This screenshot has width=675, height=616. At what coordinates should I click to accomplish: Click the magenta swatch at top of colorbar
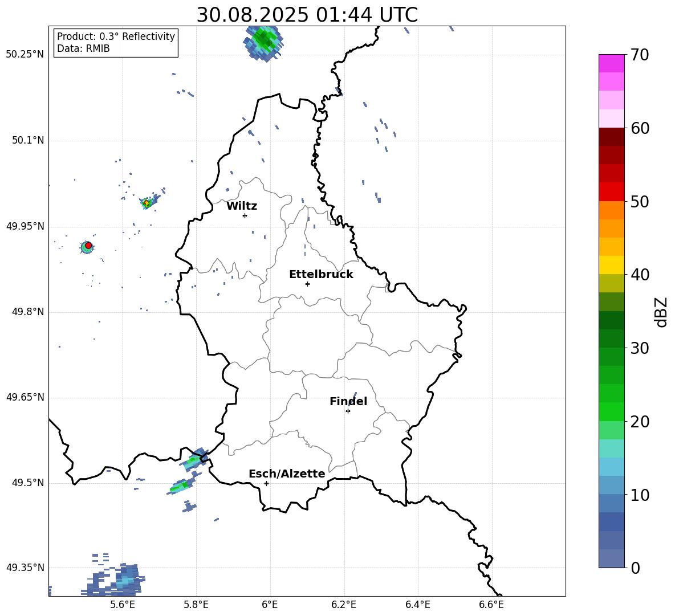click(611, 63)
